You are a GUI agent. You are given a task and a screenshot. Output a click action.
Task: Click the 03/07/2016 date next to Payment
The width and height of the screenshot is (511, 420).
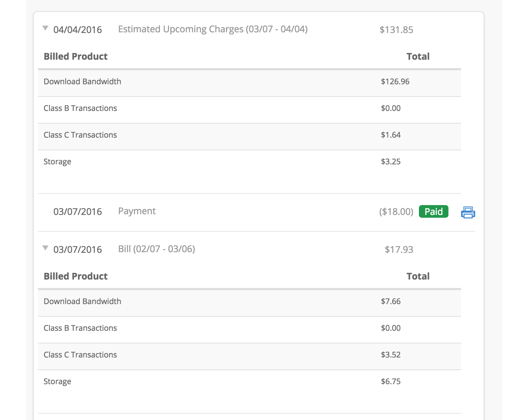(78, 212)
